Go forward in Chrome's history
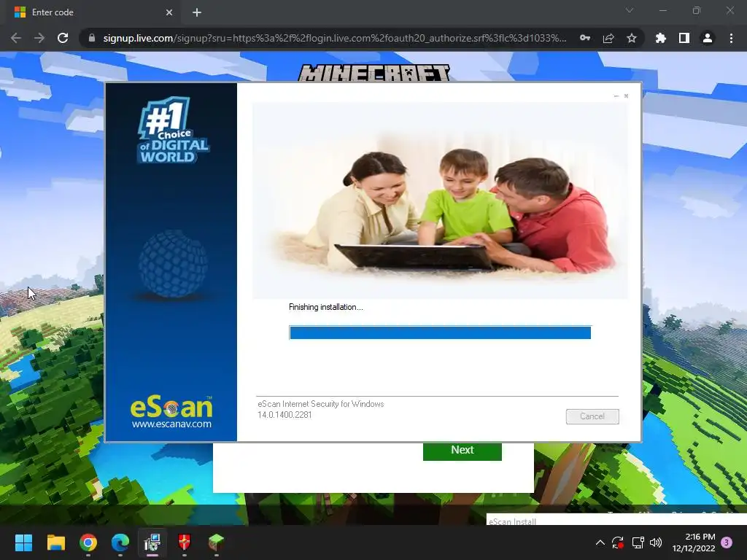The image size is (747, 560). tap(39, 38)
